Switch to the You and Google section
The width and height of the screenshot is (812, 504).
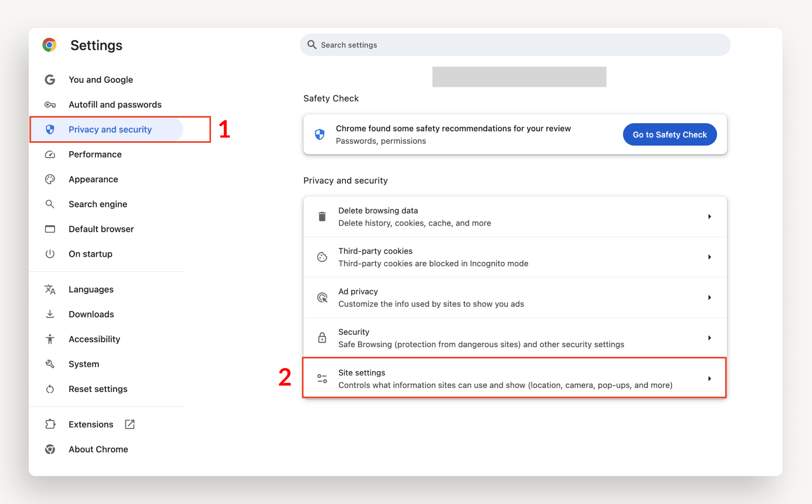[x=100, y=80]
